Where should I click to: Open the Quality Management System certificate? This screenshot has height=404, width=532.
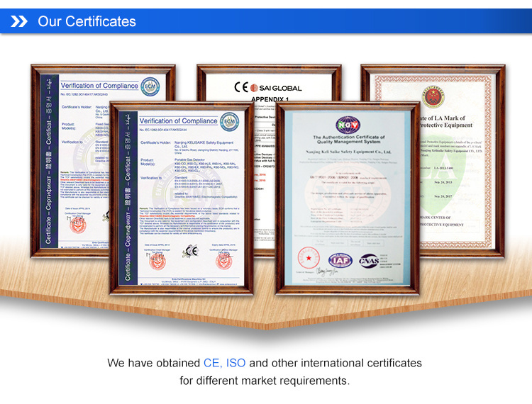(x=347, y=198)
